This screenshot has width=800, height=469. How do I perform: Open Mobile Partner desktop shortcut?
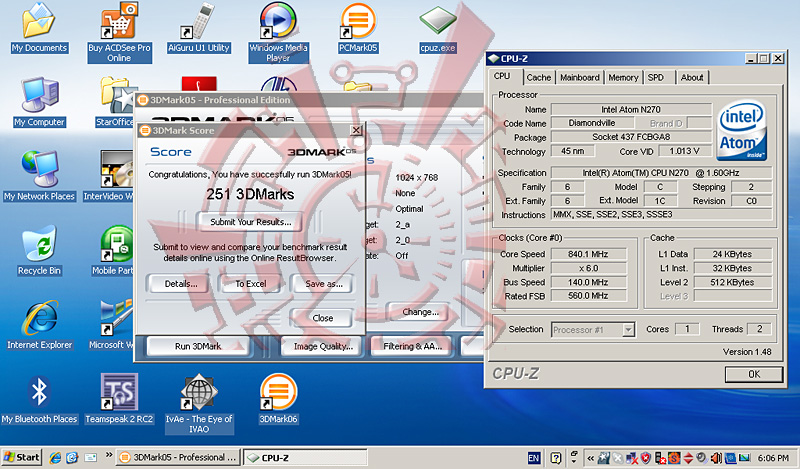pyautogui.click(x=113, y=250)
